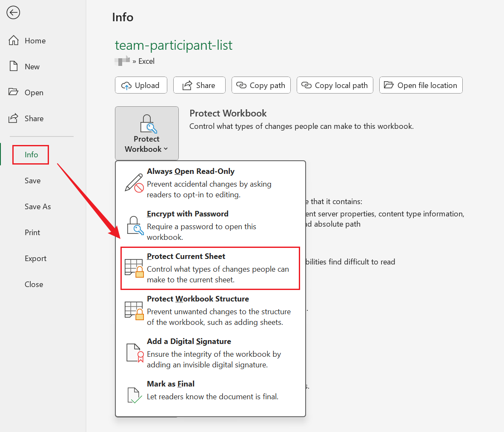
Task: Click the Home house icon in sidebar
Action: [14, 41]
